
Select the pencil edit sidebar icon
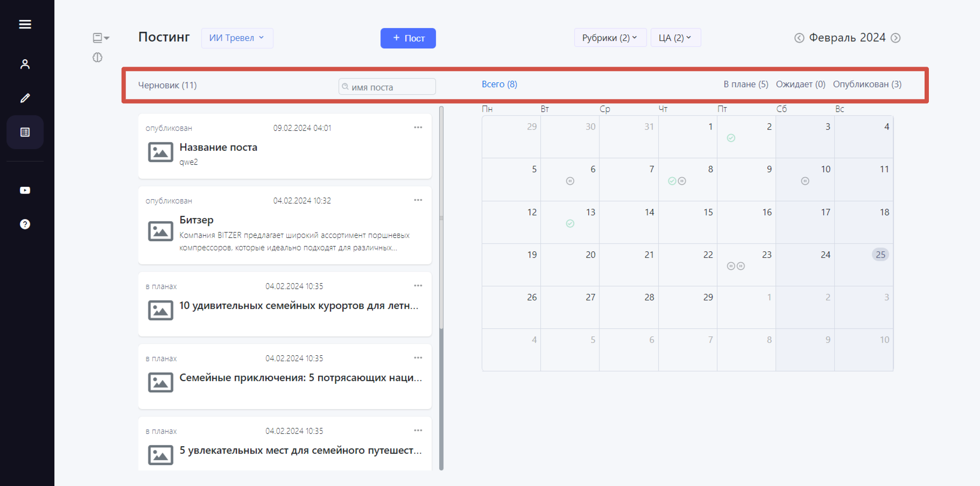point(25,98)
